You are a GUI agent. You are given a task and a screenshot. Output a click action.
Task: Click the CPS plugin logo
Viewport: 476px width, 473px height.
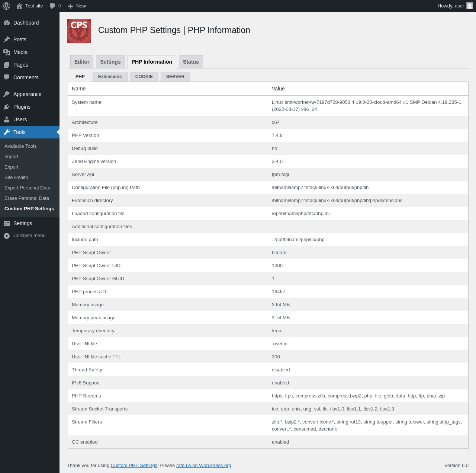(x=79, y=31)
